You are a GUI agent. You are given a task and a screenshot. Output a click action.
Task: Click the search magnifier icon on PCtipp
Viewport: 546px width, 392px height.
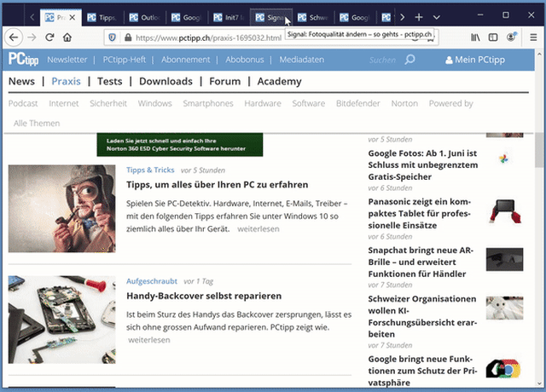[x=410, y=61]
